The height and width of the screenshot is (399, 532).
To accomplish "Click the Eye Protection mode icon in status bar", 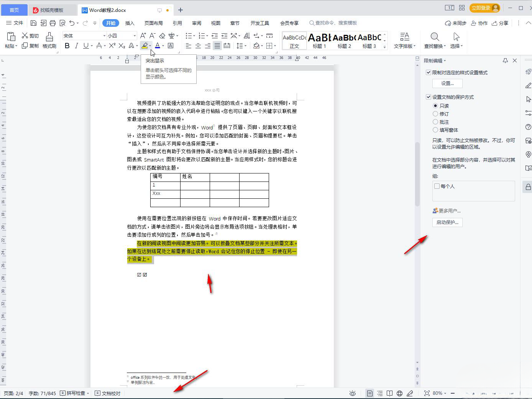I will point(353,393).
